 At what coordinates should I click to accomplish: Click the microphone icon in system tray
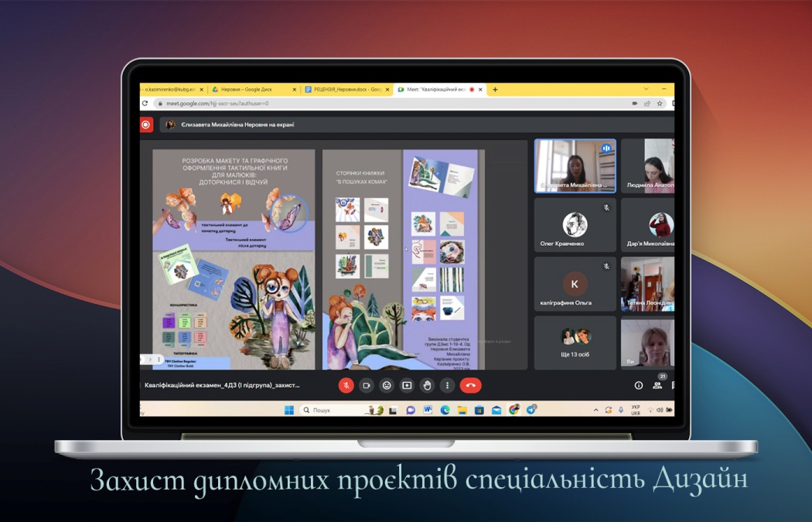(621, 410)
